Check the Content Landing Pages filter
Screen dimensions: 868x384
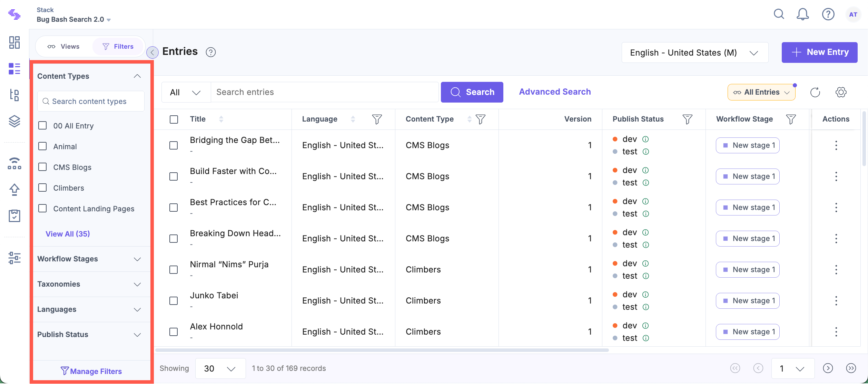[x=42, y=208]
